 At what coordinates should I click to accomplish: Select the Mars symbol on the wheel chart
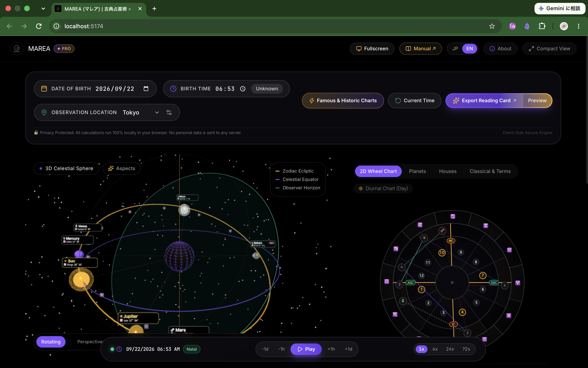[x=442, y=230]
